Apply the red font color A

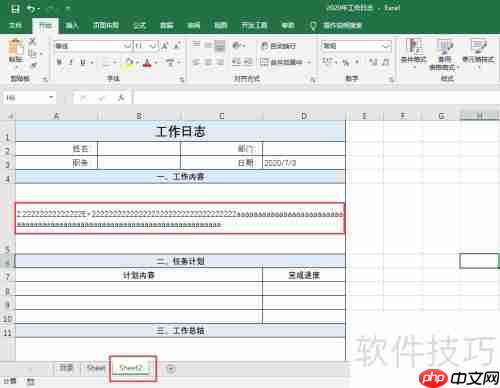tap(147, 62)
